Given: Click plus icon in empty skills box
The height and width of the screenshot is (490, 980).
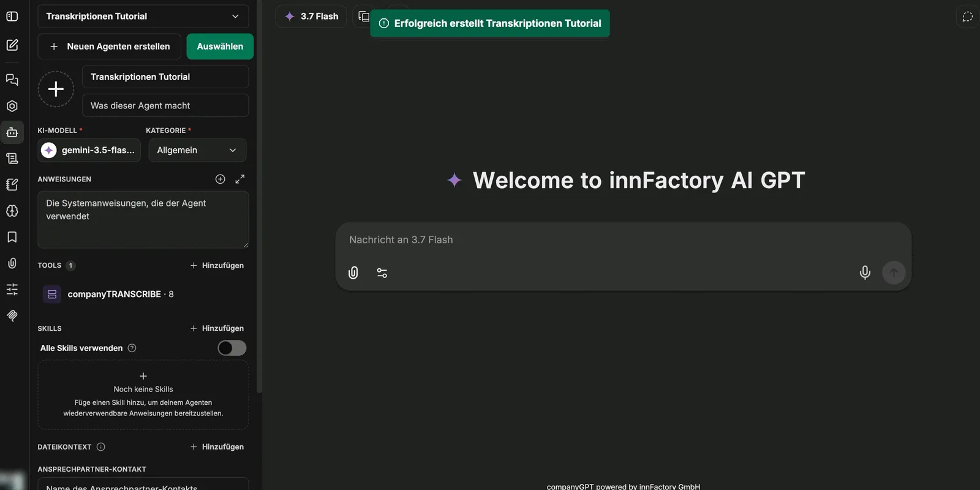Looking at the screenshot, I should [143, 376].
